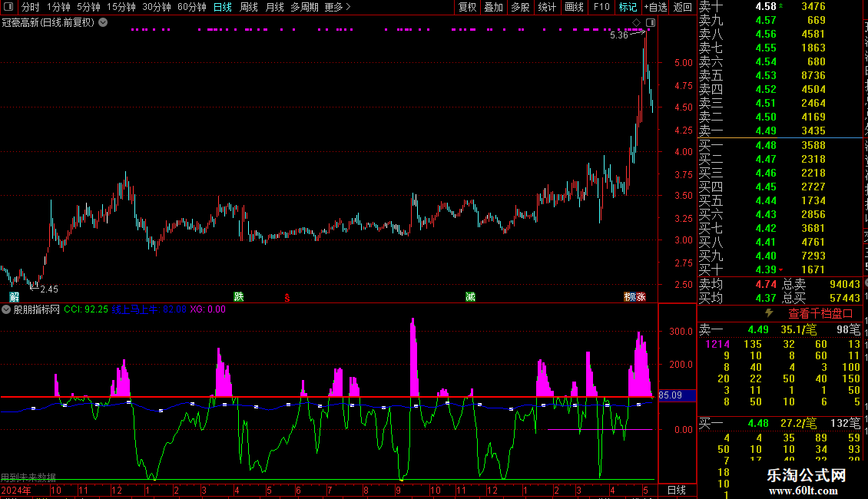
Task: Activate the 画线 drawing tools
Action: pos(574,7)
